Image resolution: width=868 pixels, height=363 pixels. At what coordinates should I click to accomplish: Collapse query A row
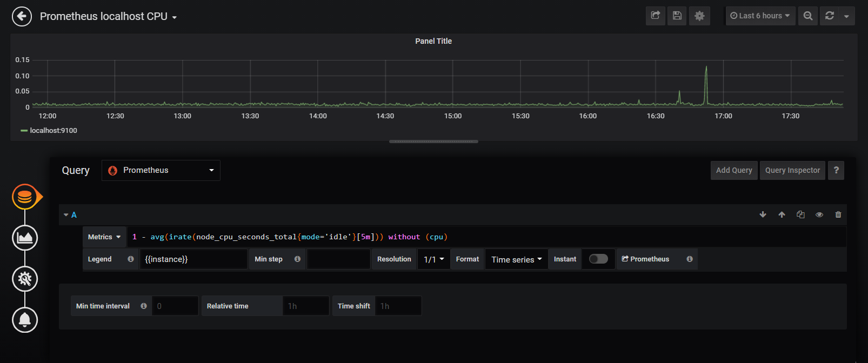click(x=66, y=215)
